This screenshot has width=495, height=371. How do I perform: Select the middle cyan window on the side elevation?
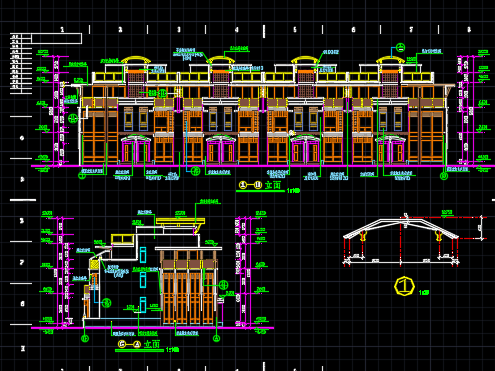click(143, 280)
